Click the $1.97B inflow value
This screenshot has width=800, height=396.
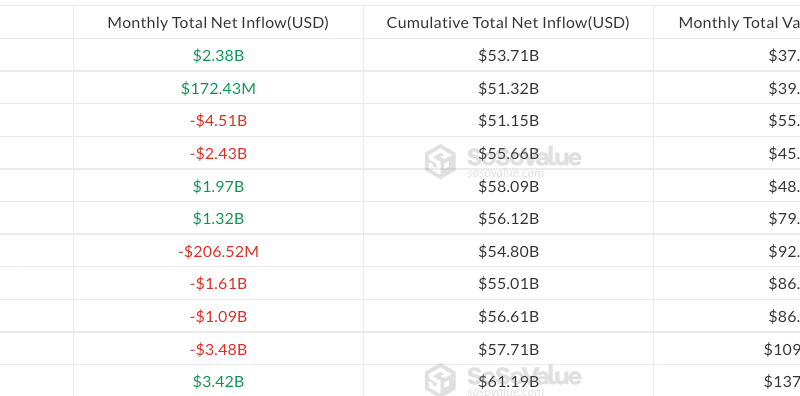[218, 186]
